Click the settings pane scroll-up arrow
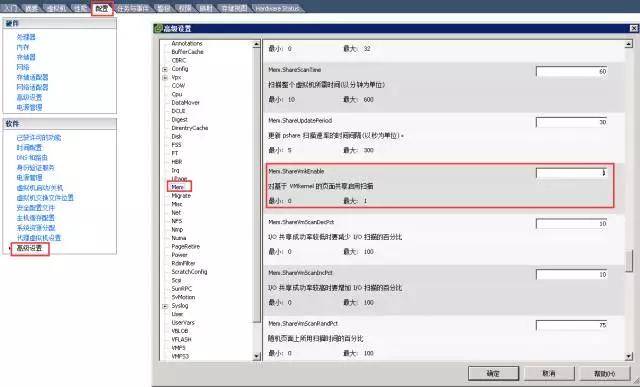The width and height of the screenshot is (640, 387). point(629,44)
